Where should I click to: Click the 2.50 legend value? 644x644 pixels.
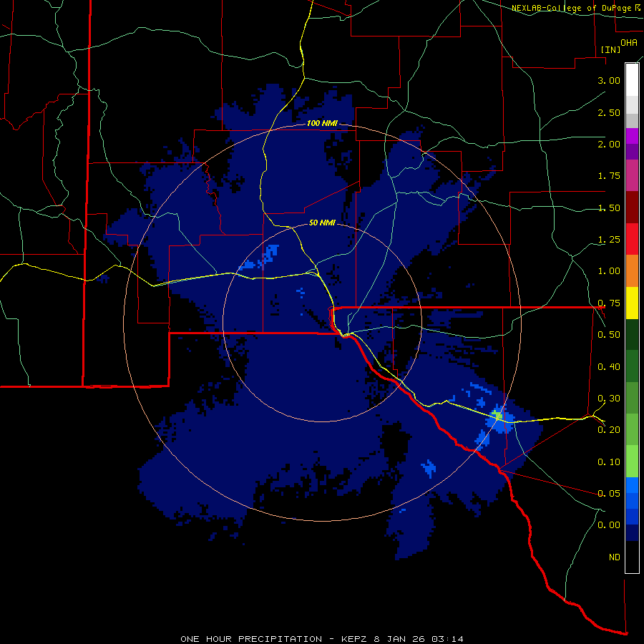(609, 112)
